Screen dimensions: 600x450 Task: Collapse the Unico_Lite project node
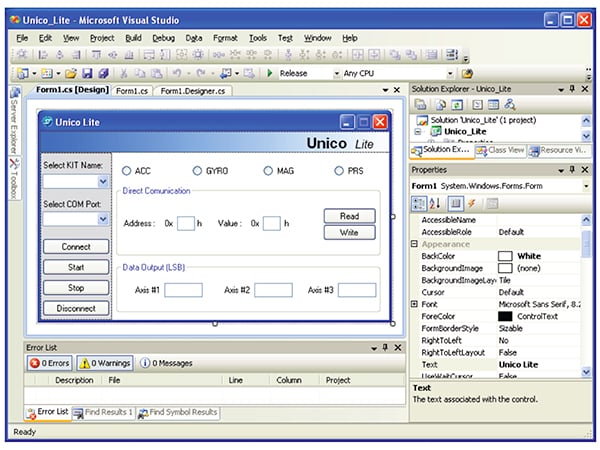coord(418,132)
